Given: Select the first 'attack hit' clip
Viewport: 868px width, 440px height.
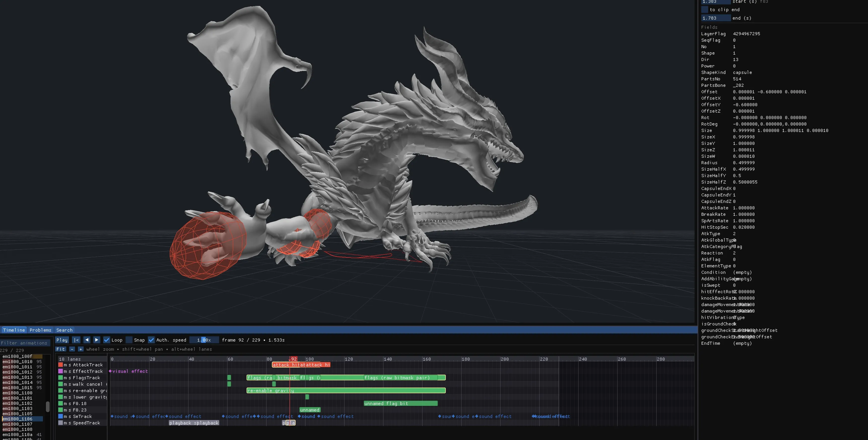Looking at the screenshot, I should [x=286, y=365].
